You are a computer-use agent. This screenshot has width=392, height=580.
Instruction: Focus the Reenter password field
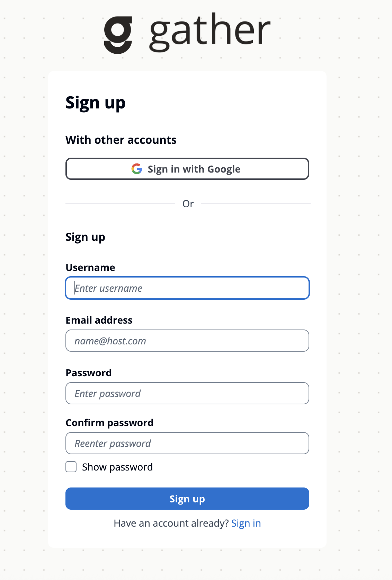[187, 443]
